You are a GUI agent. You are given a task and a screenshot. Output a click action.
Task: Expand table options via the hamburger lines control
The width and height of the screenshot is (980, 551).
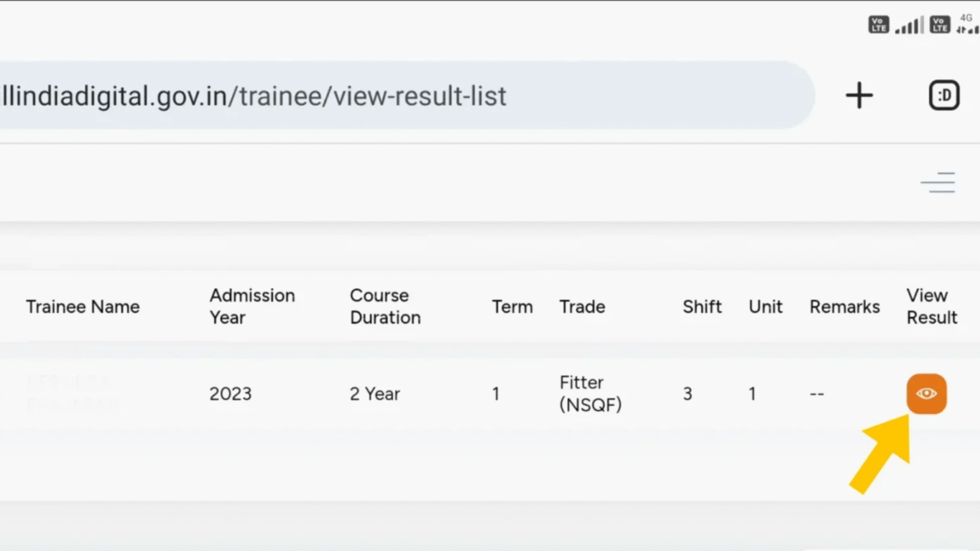938,182
